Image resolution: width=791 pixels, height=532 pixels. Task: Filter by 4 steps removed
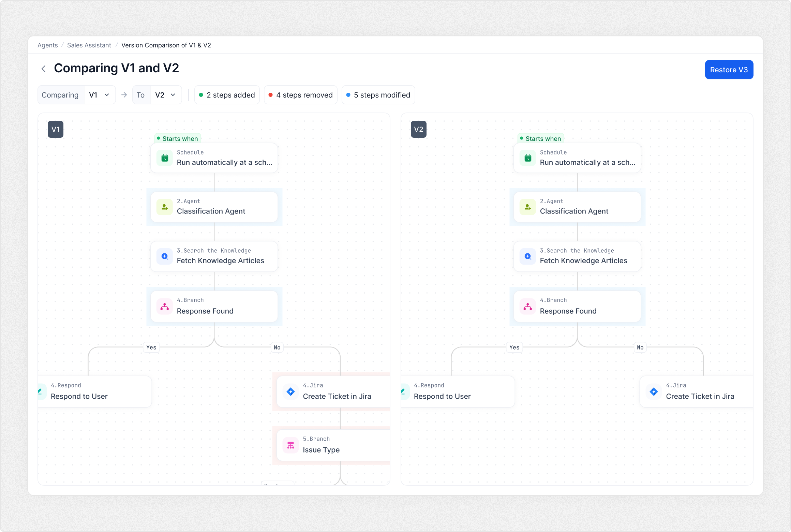point(301,95)
